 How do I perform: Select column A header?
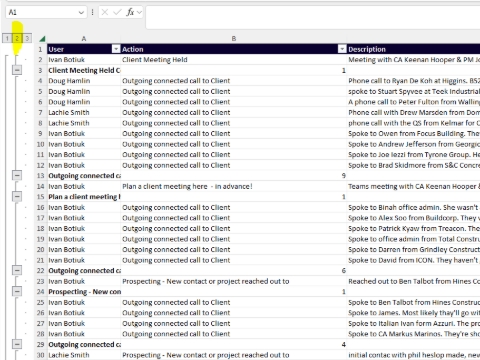coord(84,39)
